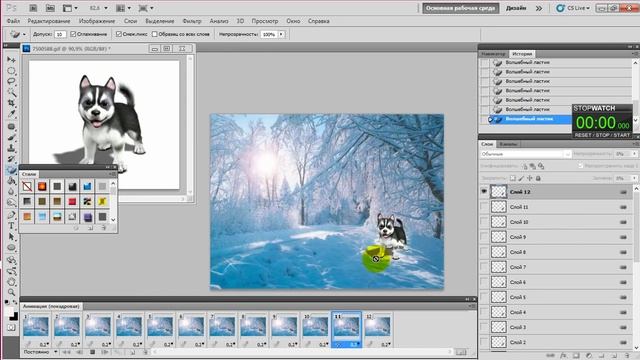
Task: Click the Quick Mask mode icon
Action: (11, 327)
